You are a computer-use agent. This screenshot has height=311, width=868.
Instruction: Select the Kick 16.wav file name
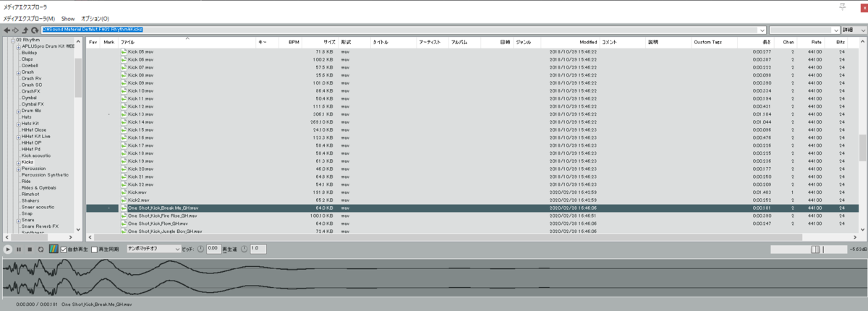point(140,137)
